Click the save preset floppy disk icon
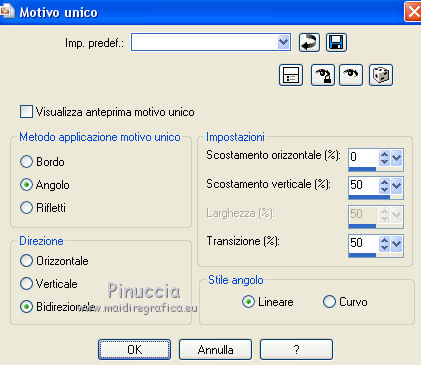Viewport: 421px width, 365px height. [x=336, y=42]
